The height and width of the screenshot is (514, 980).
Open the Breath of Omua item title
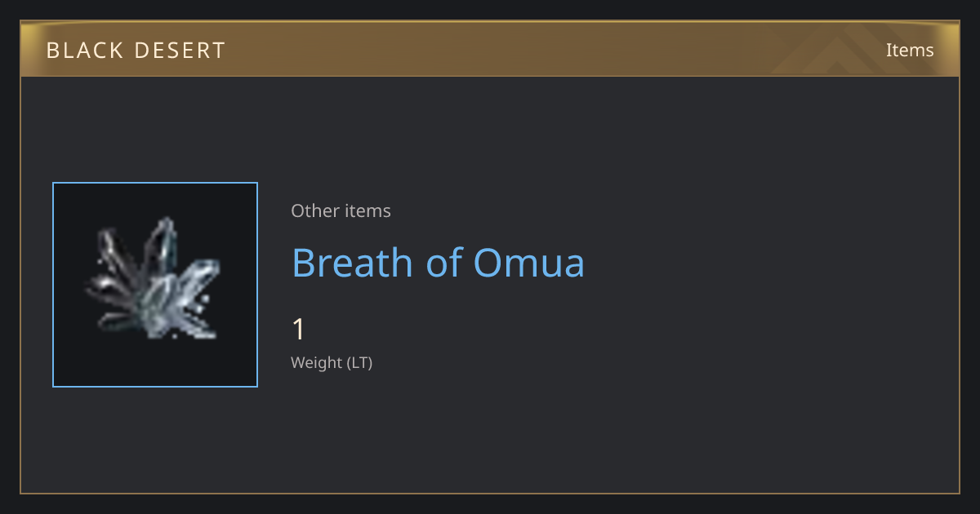point(438,263)
